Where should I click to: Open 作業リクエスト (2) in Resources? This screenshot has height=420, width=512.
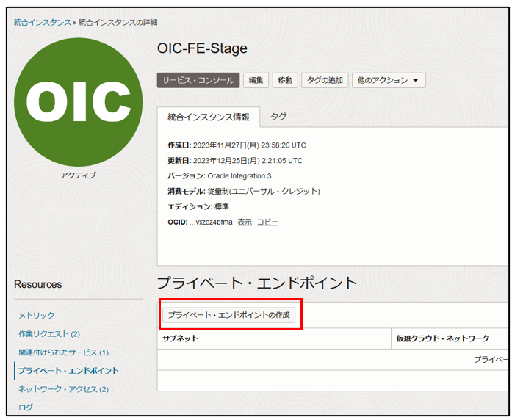pyautogui.click(x=49, y=334)
